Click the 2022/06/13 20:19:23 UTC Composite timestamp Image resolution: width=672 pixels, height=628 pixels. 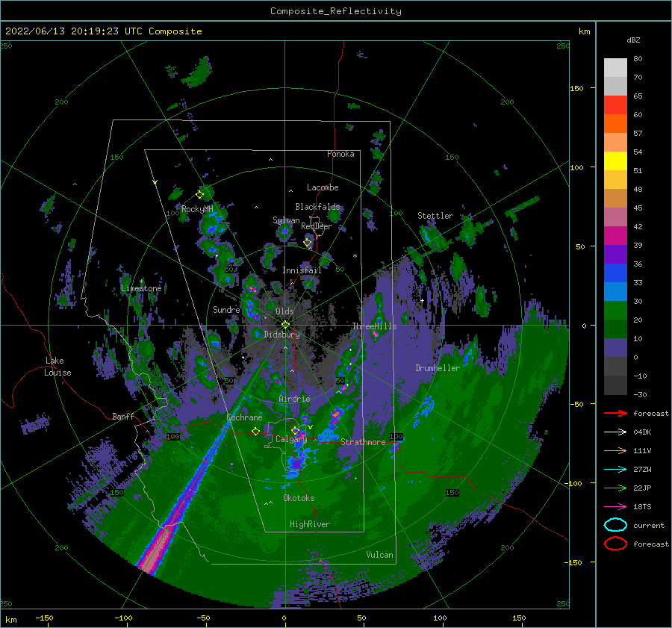pyautogui.click(x=103, y=31)
